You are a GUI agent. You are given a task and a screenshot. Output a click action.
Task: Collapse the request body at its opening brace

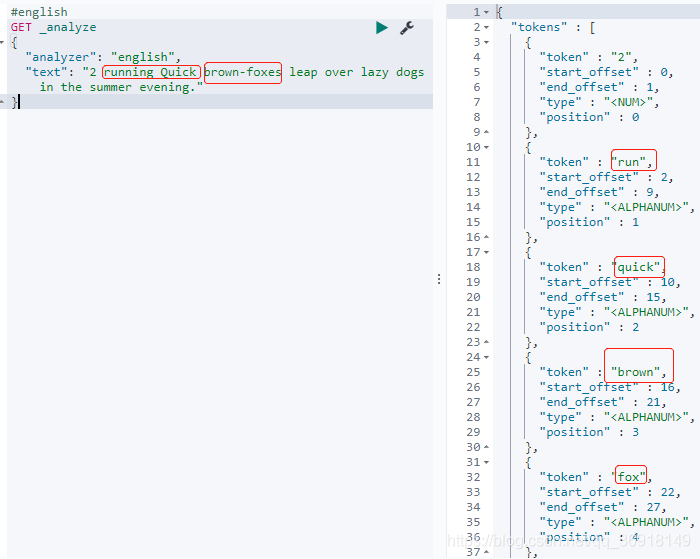tap(3, 43)
